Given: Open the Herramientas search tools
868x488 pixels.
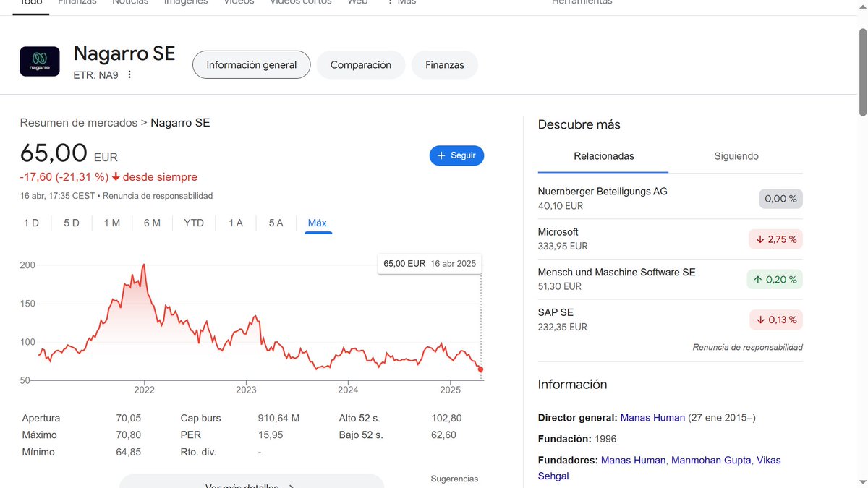Looking at the screenshot, I should tap(582, 2).
